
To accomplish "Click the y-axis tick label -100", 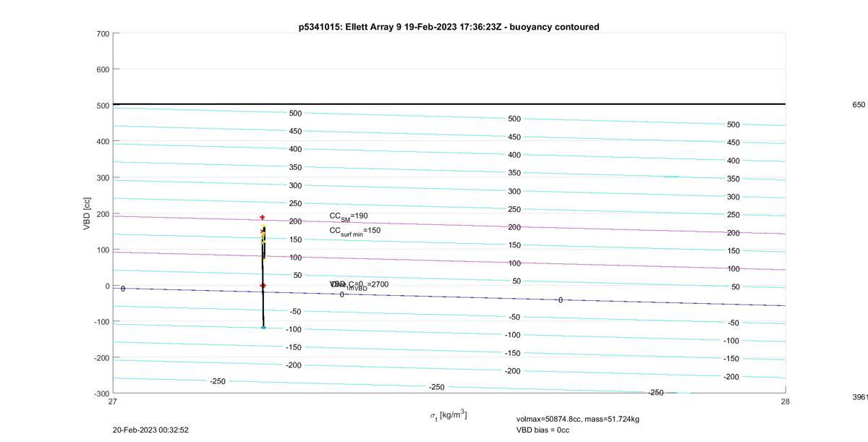I will tap(101, 322).
